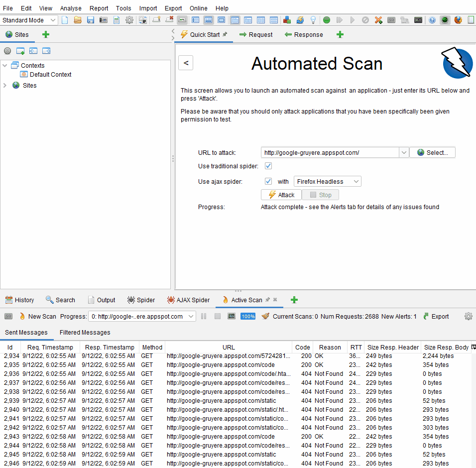The width and height of the screenshot is (476, 468).
Task: Open the Standard Mode dropdown
Action: (x=29, y=20)
